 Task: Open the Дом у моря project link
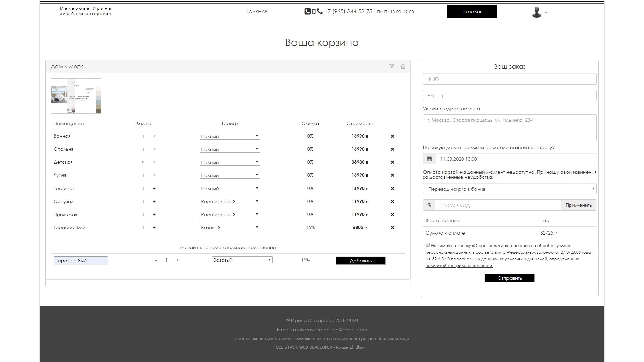[x=67, y=66]
